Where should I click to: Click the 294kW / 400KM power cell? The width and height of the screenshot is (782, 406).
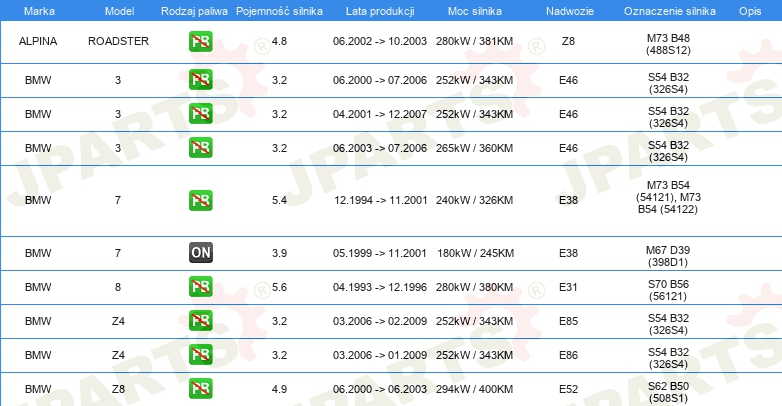click(x=474, y=389)
